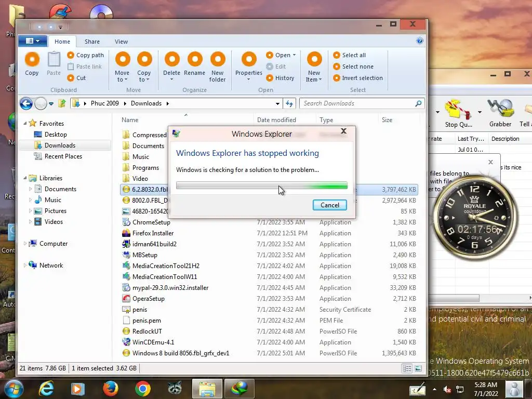
Task: Close the Windows Explorer crash dialog
Action: click(344, 131)
